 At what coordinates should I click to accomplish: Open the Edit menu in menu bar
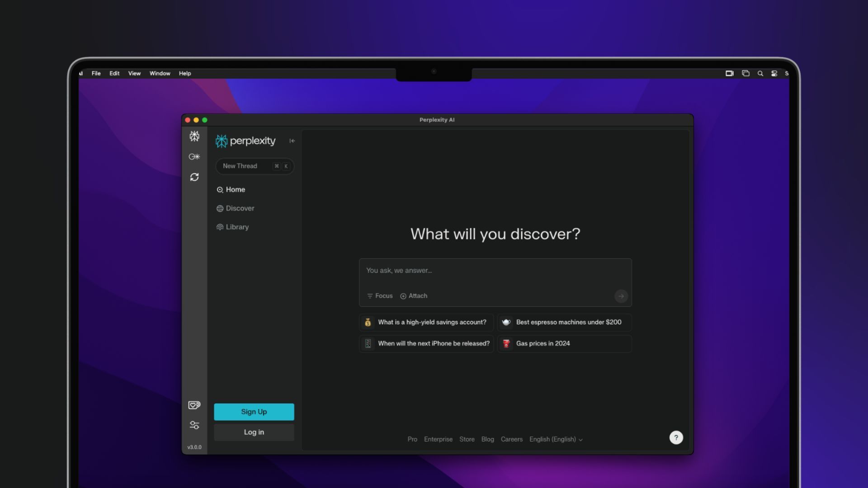click(114, 74)
